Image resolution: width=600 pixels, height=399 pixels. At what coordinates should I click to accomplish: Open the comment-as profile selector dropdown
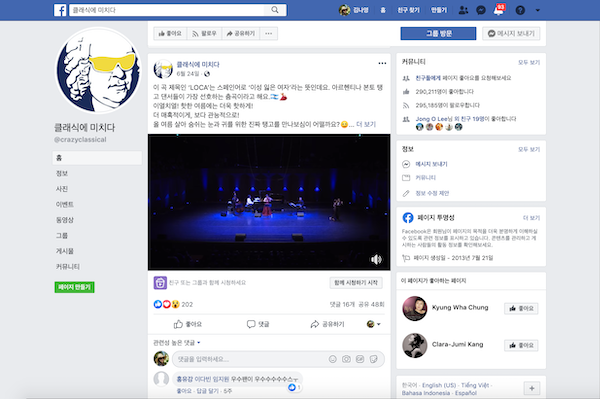[x=373, y=324]
